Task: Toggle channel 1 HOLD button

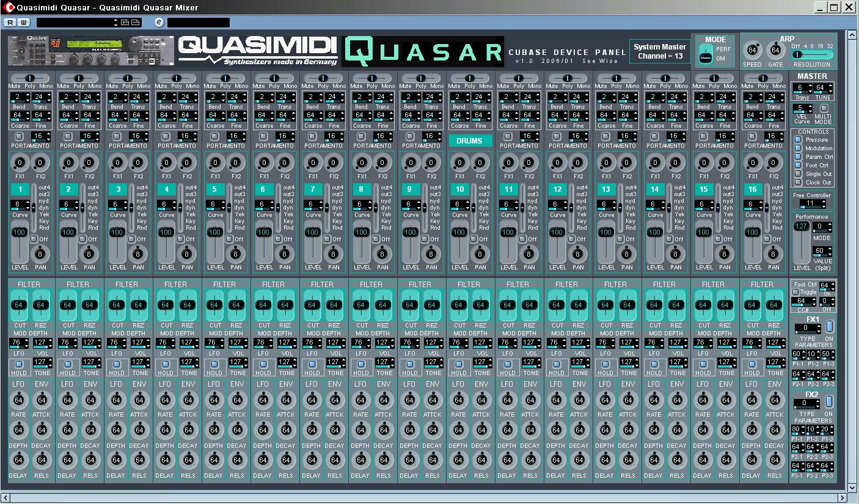Action: pos(18,365)
